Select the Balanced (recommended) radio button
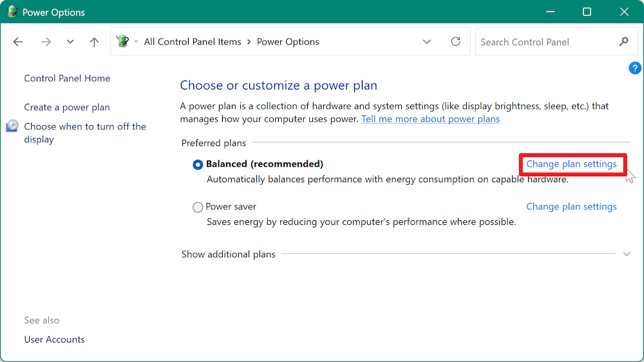The image size is (644, 362). pyautogui.click(x=198, y=165)
